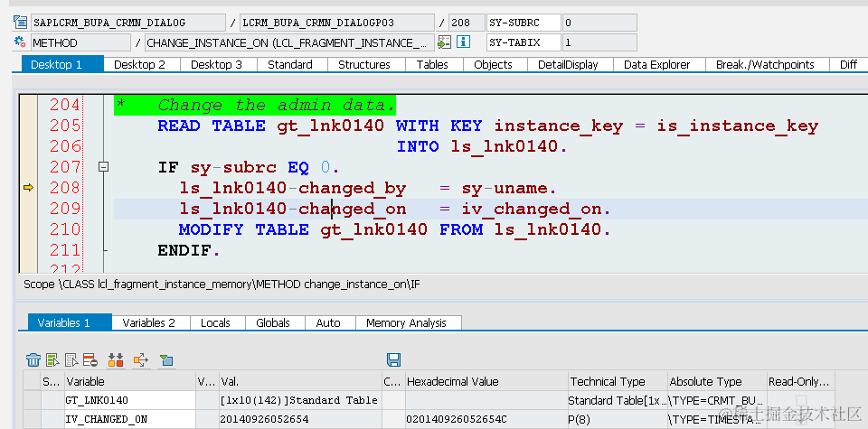Click the SY-TABIX value field showing 1
Viewport: 868px width, 429px height.
[599, 42]
